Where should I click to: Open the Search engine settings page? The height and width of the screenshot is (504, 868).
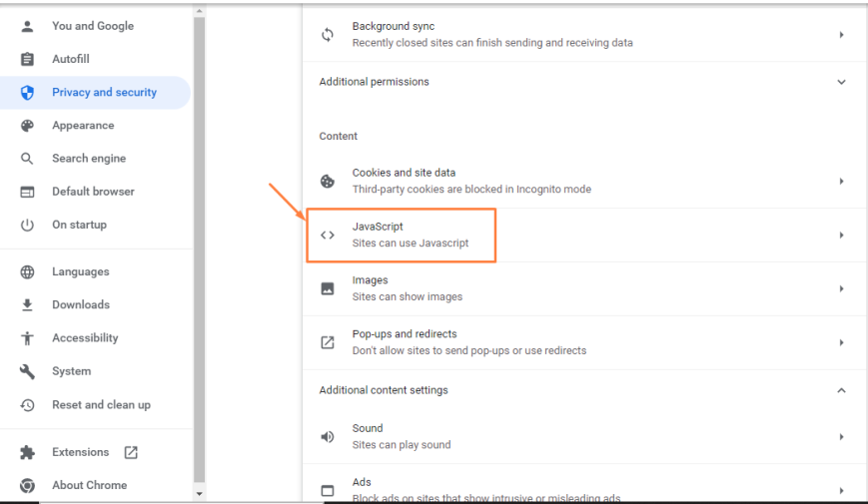point(88,159)
